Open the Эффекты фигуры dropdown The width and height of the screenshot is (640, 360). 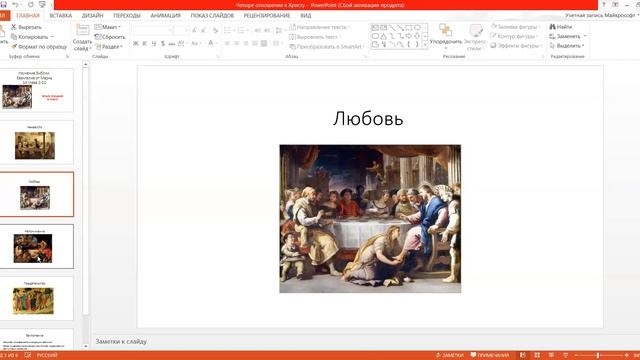tap(517, 46)
